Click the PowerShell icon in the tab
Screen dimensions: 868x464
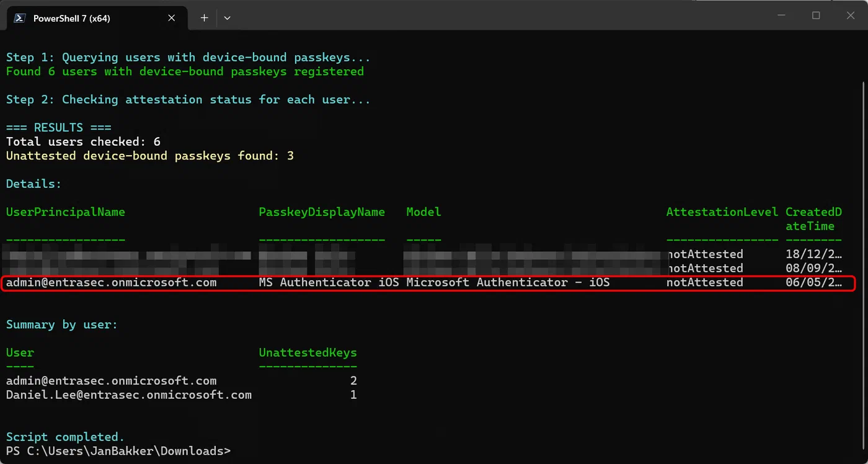[20, 18]
